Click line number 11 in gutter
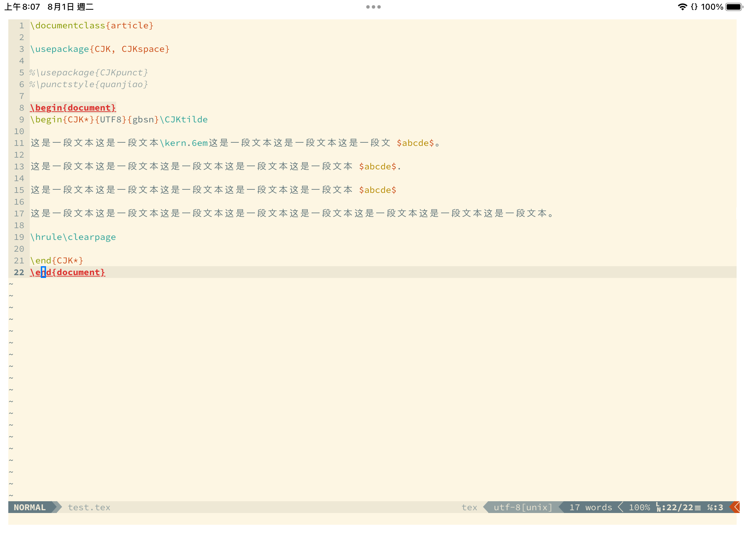 click(x=19, y=143)
